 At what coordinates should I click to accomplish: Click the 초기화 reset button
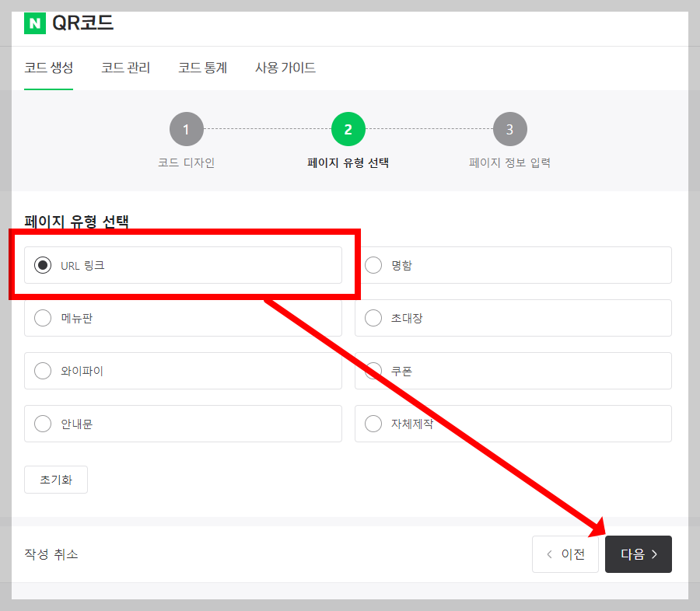click(56, 480)
